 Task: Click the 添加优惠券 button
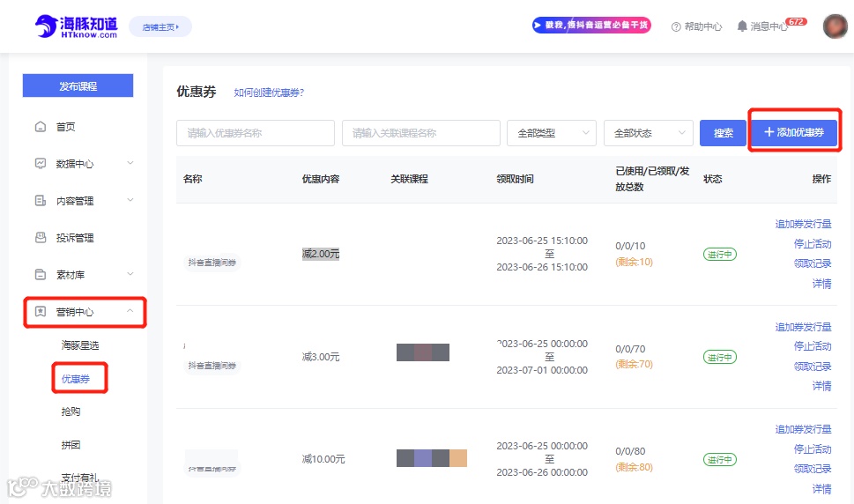pyautogui.click(x=795, y=131)
